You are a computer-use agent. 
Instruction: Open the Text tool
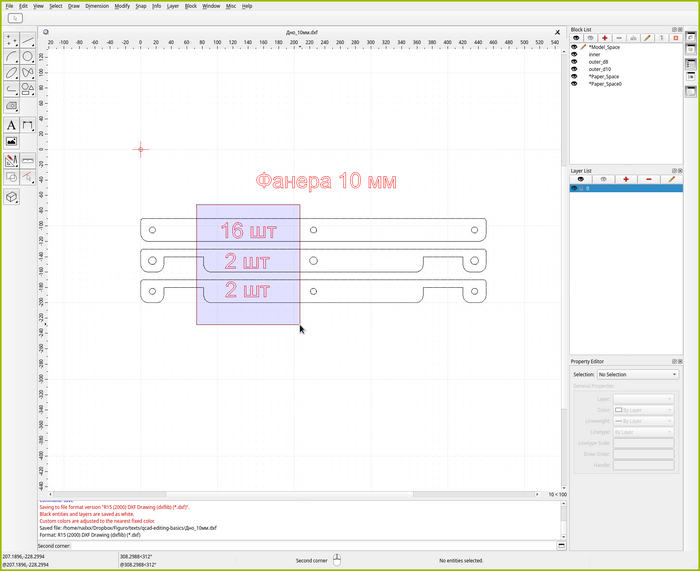[11, 125]
